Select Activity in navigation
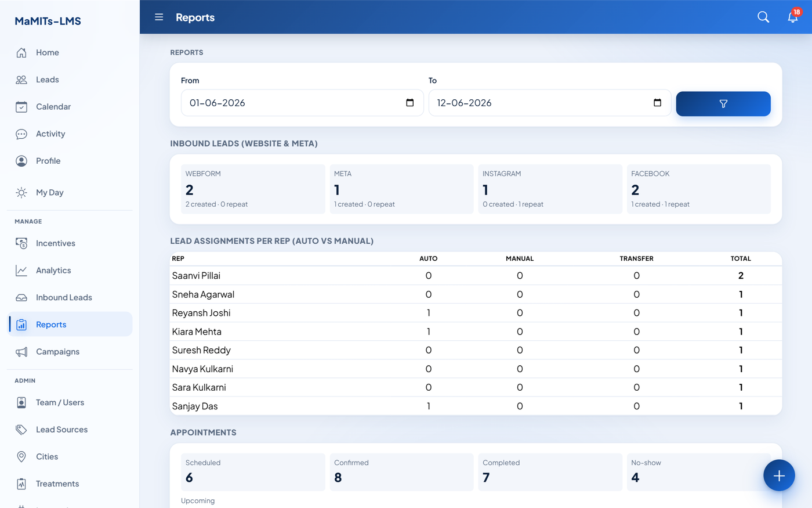The height and width of the screenshot is (508, 812). [70, 134]
